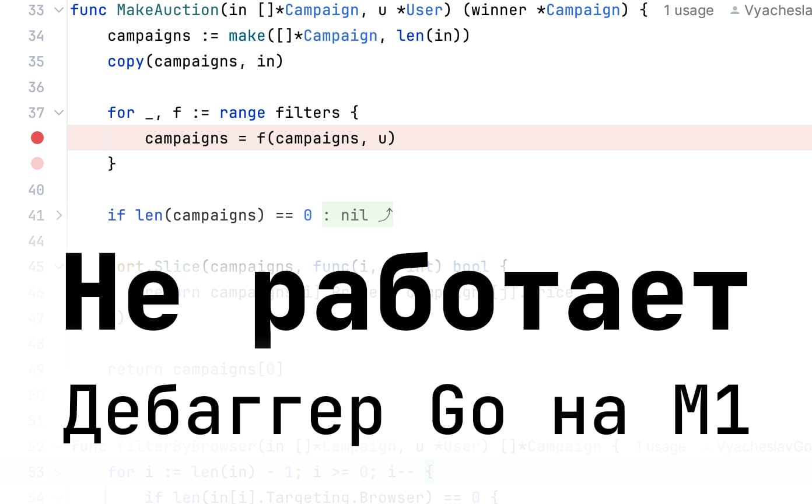Click line number 40 in the gutter

(x=36, y=190)
